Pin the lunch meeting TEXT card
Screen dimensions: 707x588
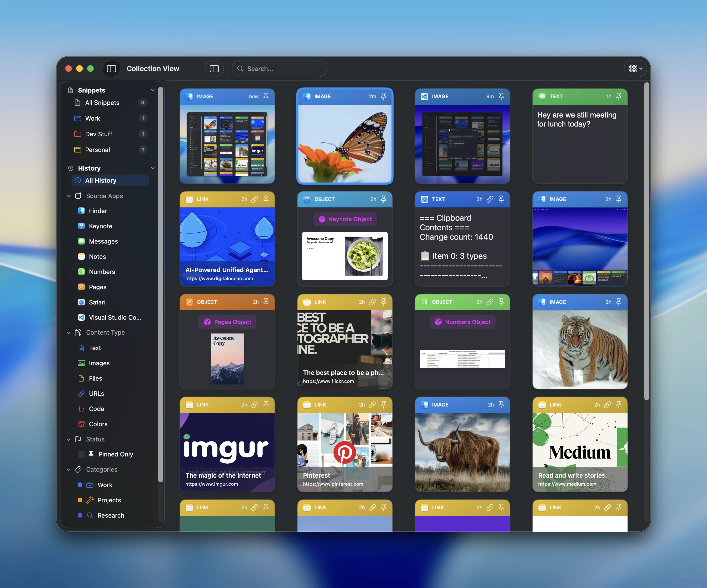click(618, 97)
